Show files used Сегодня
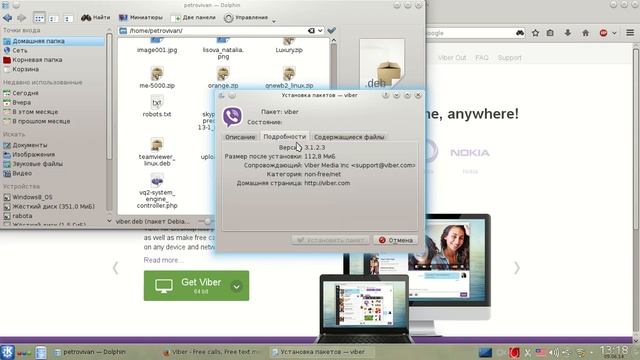The height and width of the screenshot is (360, 640). pos(21,93)
